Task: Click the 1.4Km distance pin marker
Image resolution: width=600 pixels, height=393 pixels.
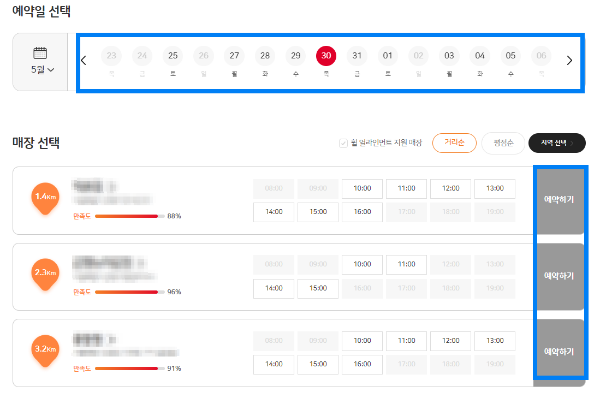Action: point(45,198)
